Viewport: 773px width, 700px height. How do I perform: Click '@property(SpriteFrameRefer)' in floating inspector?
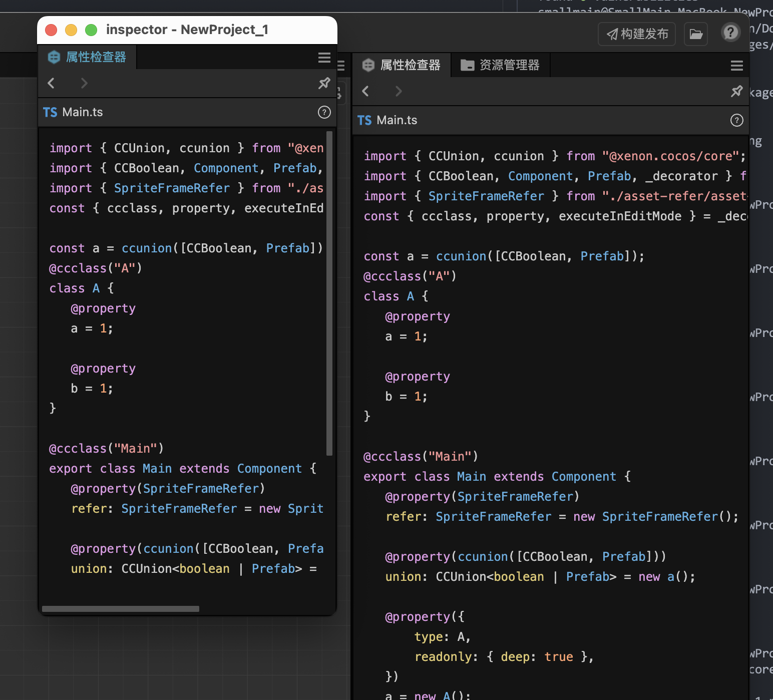point(168,489)
